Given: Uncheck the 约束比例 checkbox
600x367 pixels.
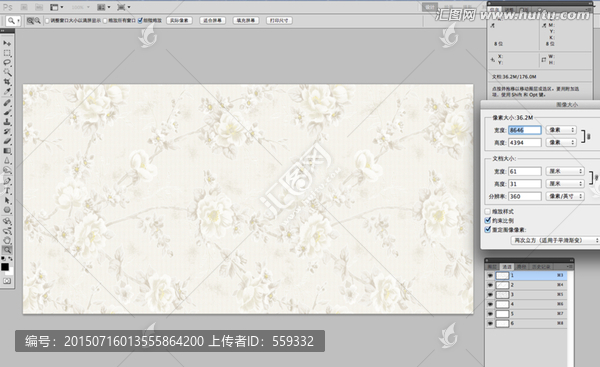Looking at the screenshot, I should coord(488,220).
